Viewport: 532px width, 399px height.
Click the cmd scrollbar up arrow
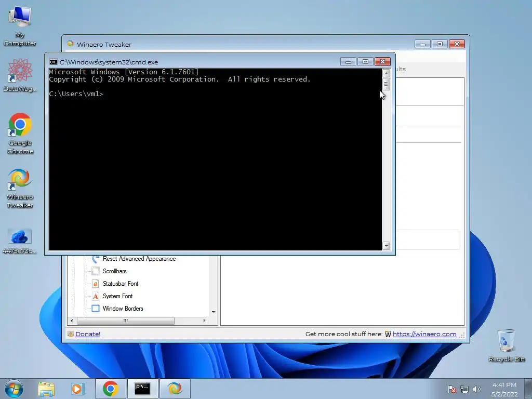coord(386,73)
